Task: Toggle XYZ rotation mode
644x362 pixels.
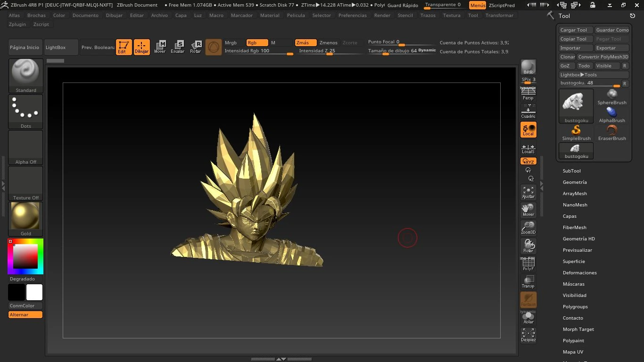Action: coord(528,161)
